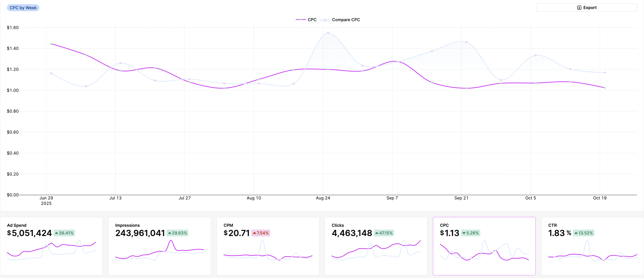Click the Clicks 47.15% change badge
This screenshot has height=278, width=644.
point(384,233)
